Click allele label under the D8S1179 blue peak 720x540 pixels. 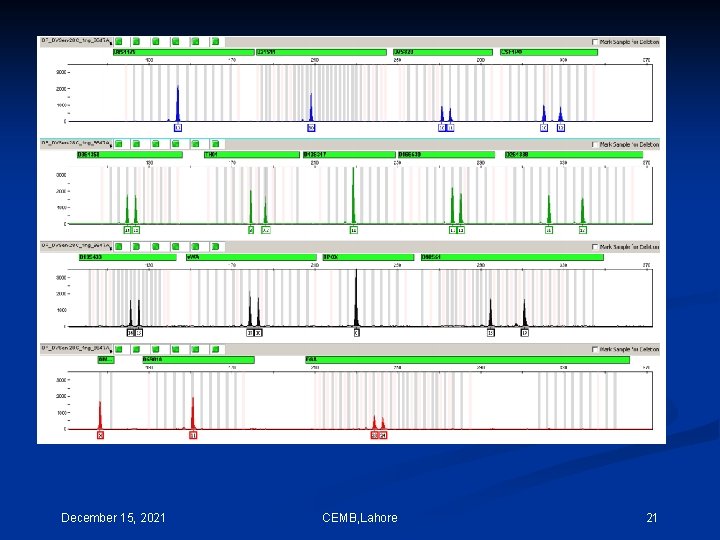tap(178, 128)
